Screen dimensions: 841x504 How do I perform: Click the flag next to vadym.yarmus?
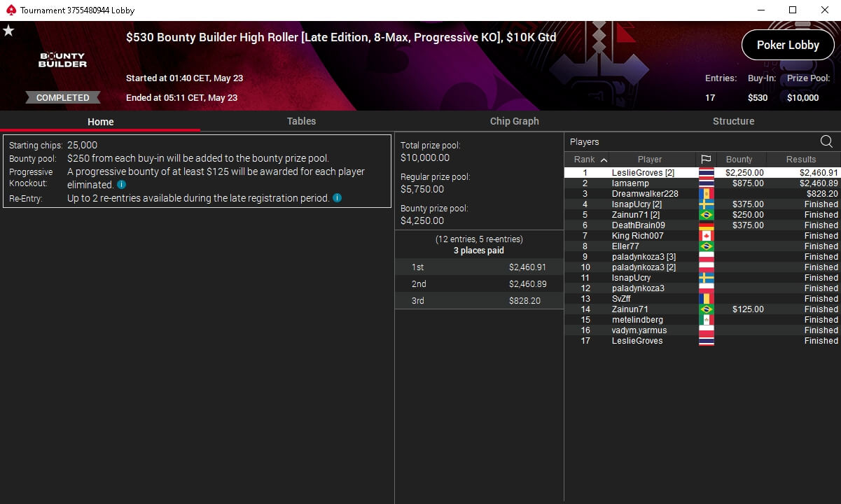tap(706, 330)
